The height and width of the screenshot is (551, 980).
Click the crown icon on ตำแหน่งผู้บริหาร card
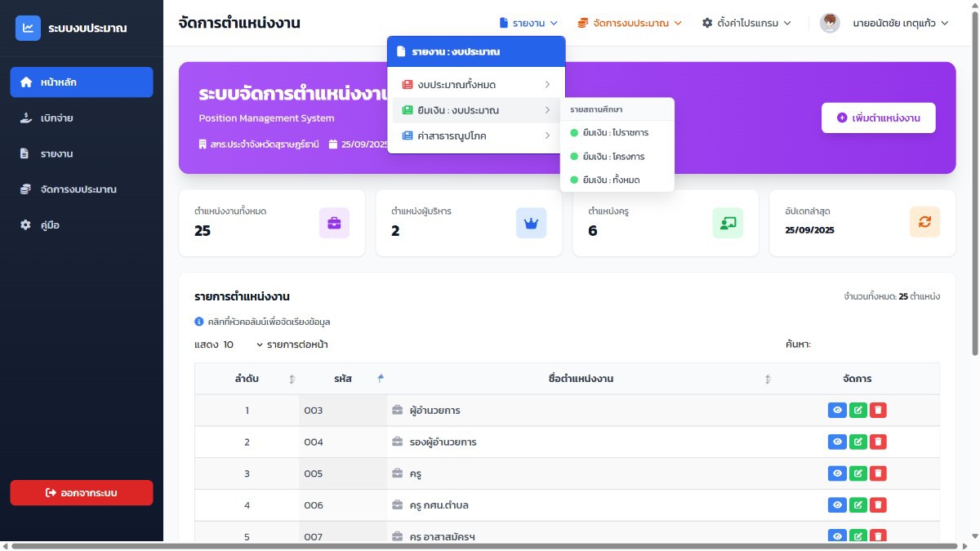[x=531, y=223]
